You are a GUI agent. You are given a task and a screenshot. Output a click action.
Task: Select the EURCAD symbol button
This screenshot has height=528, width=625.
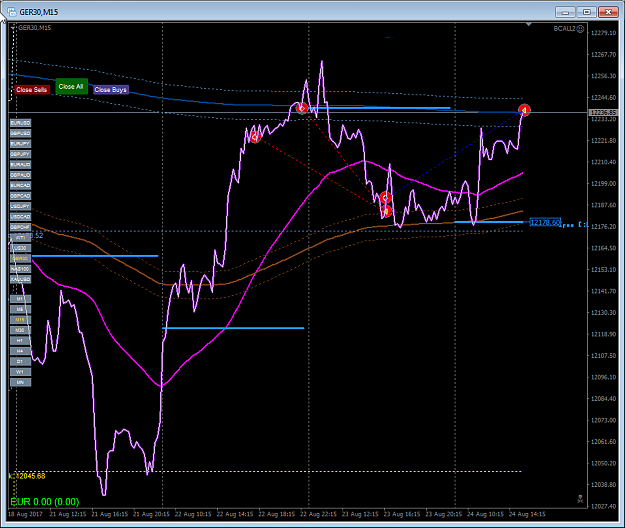tap(20, 186)
